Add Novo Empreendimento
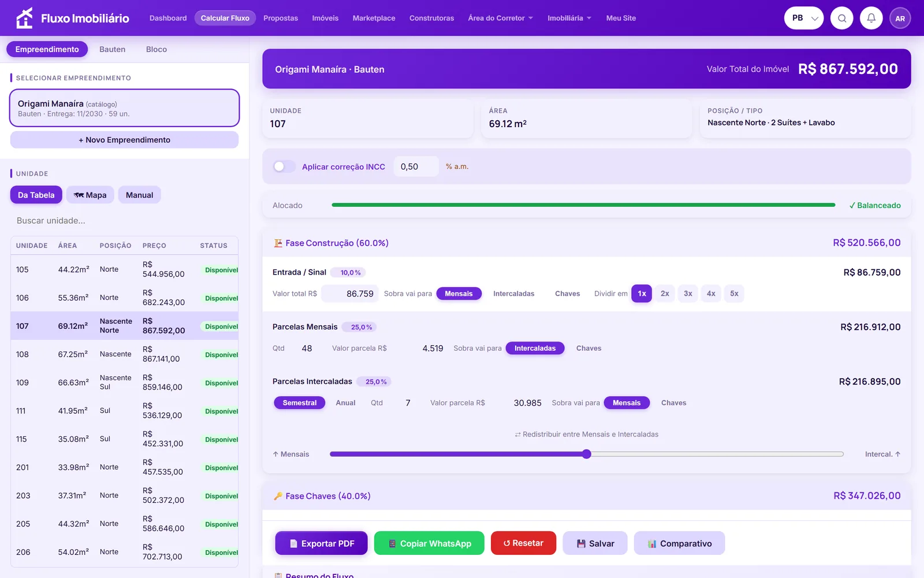Image resolution: width=924 pixels, height=578 pixels. coord(124,140)
